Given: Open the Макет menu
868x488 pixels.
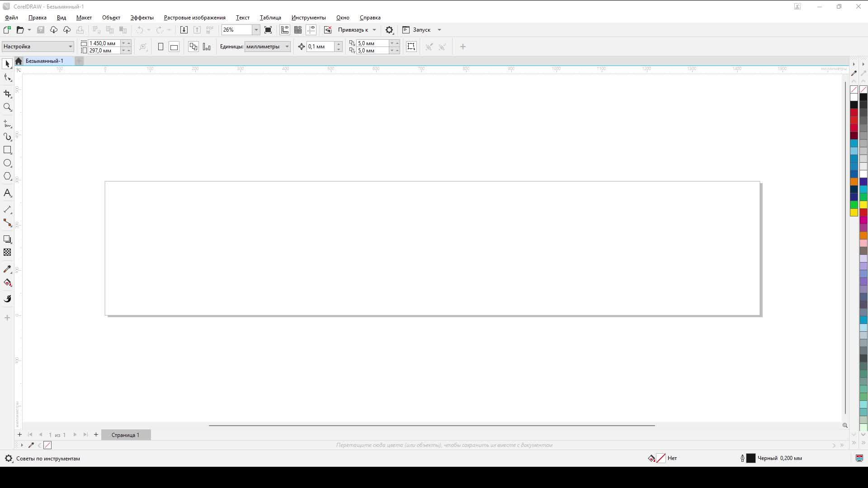Looking at the screenshot, I should pos(84,17).
